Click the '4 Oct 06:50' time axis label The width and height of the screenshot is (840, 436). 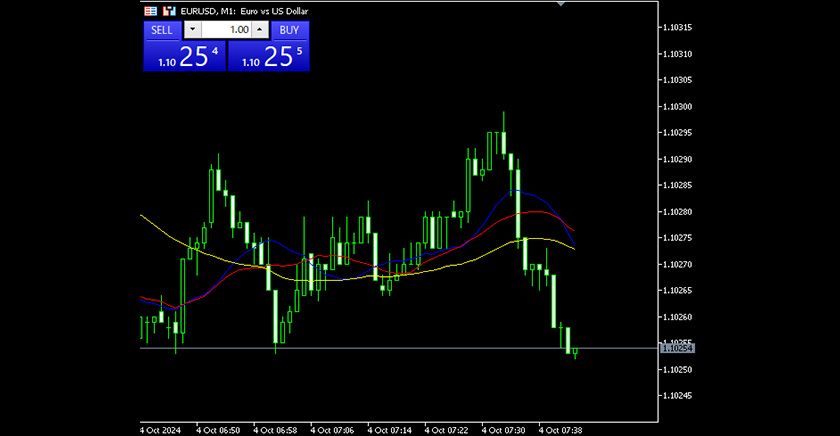click(218, 430)
